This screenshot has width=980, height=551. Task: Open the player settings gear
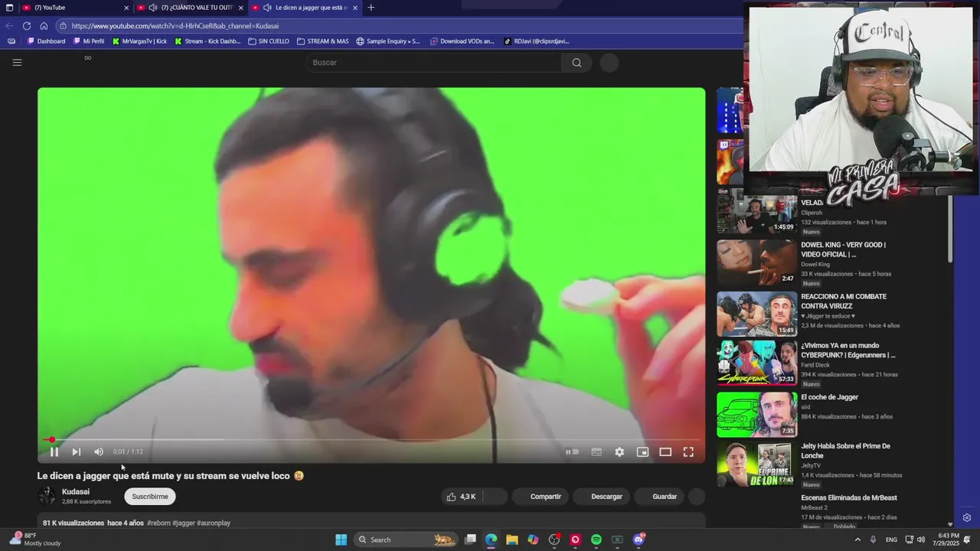point(619,452)
